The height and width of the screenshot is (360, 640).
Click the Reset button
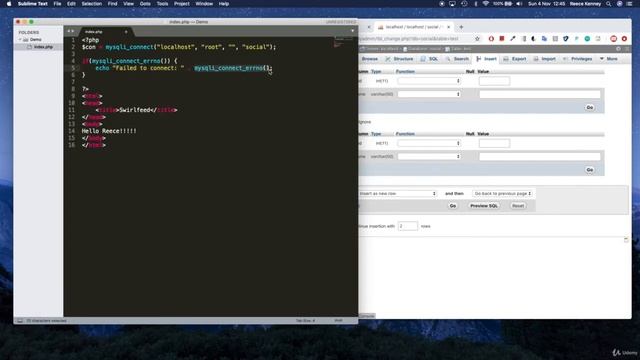518,206
